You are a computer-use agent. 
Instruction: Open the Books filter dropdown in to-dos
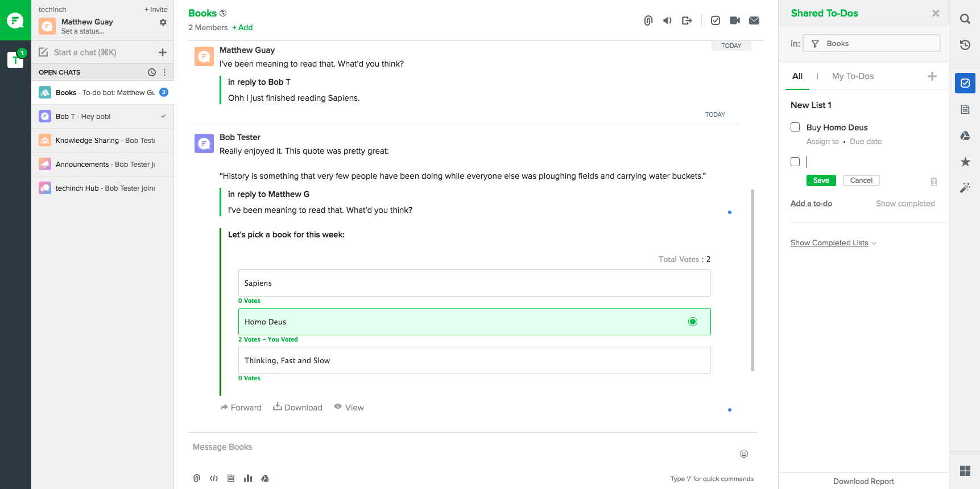click(871, 43)
